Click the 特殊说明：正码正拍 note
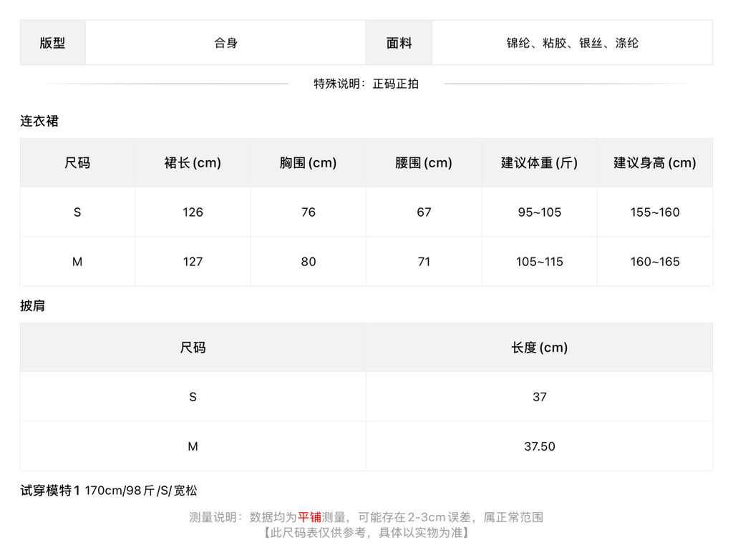 point(366,84)
